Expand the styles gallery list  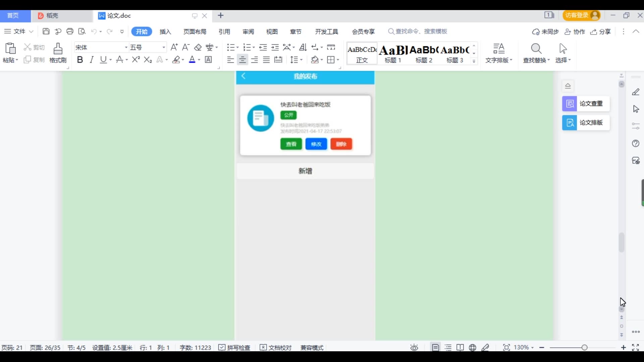(x=474, y=61)
